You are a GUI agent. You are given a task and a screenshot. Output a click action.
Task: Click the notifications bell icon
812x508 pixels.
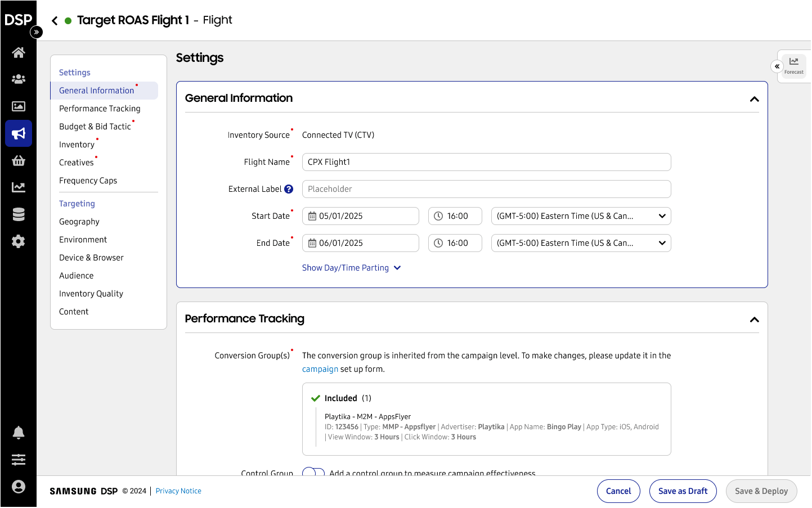[19, 433]
